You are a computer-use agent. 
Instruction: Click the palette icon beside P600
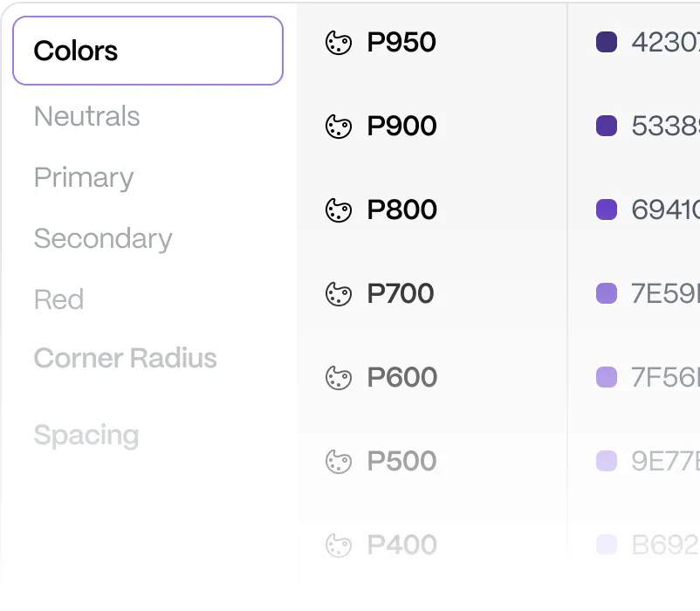click(x=339, y=378)
